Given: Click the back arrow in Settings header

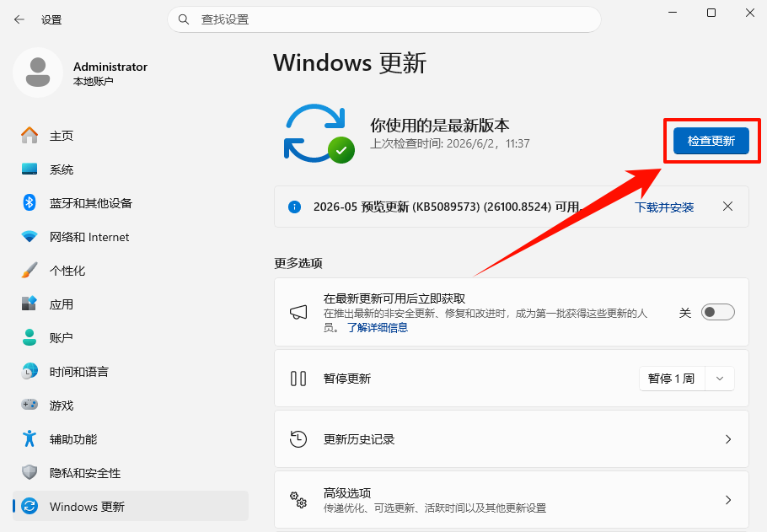Looking at the screenshot, I should pos(19,19).
